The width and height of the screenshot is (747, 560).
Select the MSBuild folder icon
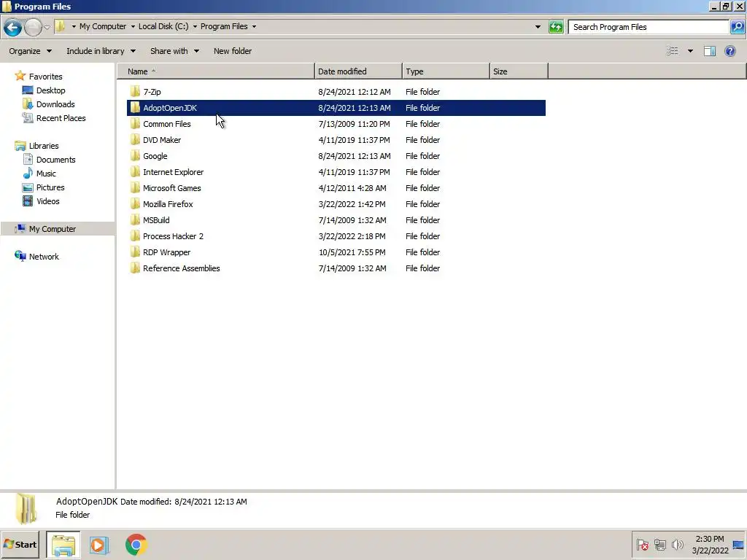135,220
